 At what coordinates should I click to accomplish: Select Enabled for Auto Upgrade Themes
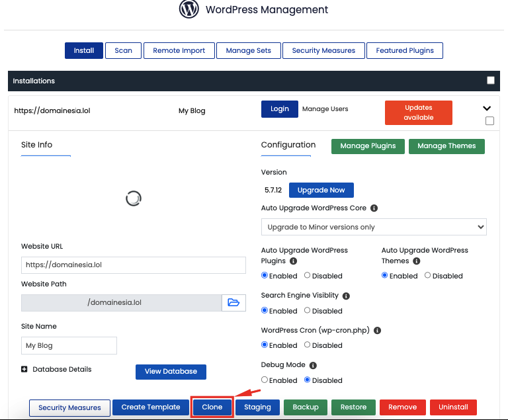pos(384,275)
